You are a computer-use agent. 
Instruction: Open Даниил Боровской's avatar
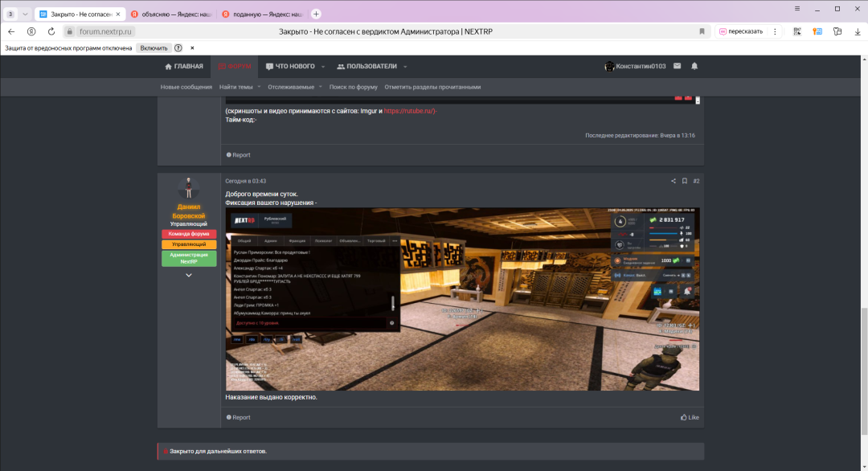tap(189, 188)
